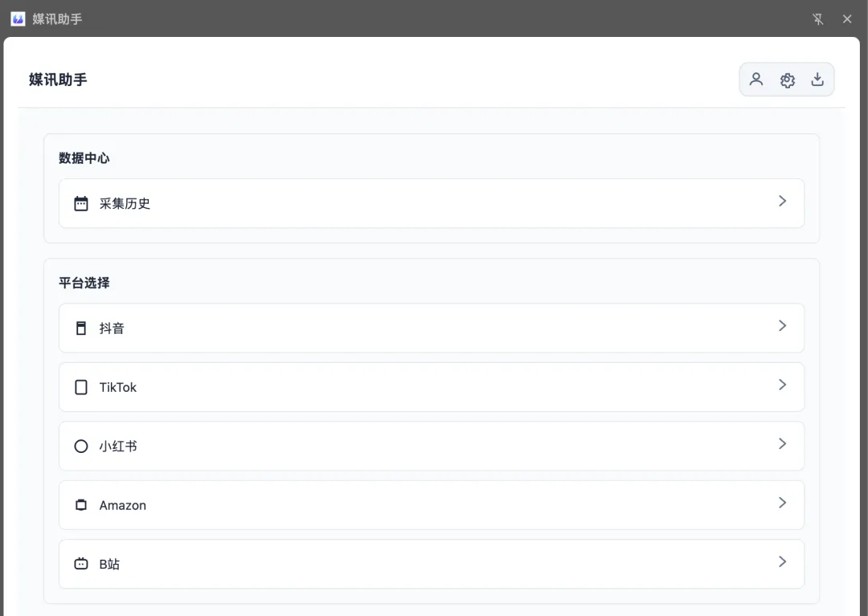Click the TikTok platform icon
This screenshot has width=868, height=616.
pyautogui.click(x=81, y=387)
